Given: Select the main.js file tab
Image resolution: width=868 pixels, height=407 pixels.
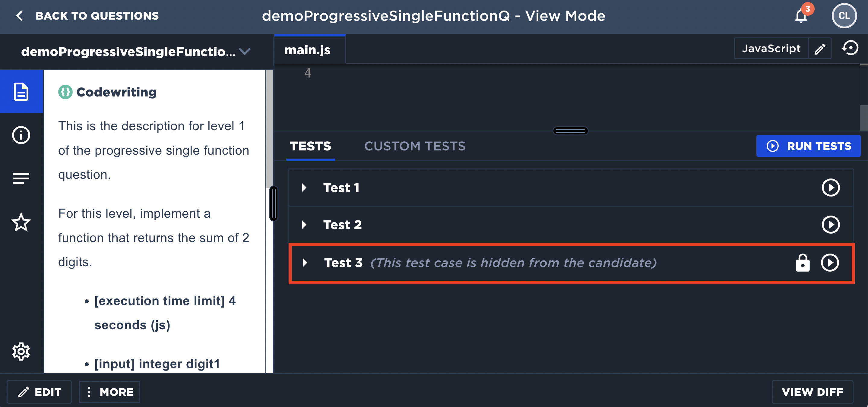Looking at the screenshot, I should click(307, 50).
